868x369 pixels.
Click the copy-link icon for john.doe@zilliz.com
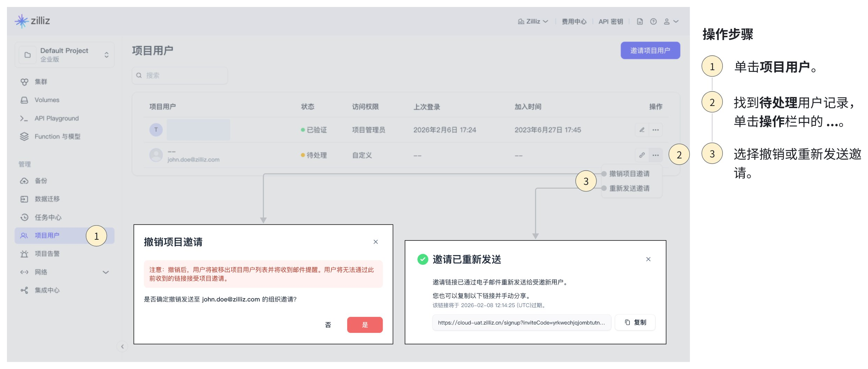[x=642, y=155]
